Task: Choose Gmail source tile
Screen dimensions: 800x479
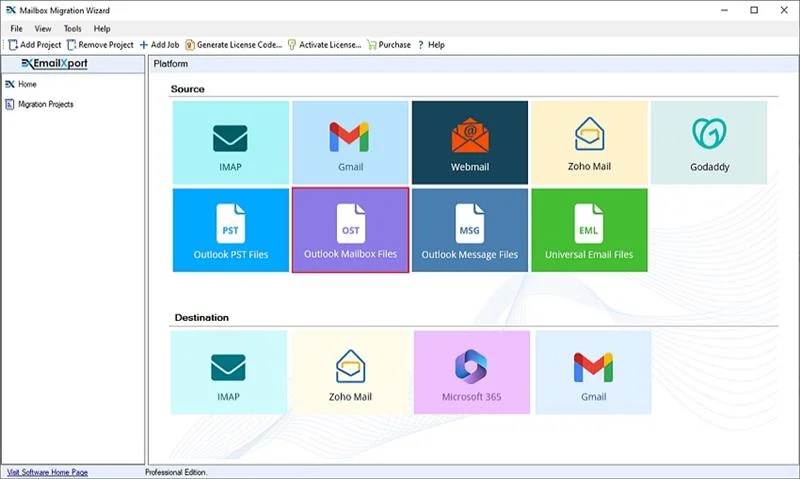Action: click(350, 142)
